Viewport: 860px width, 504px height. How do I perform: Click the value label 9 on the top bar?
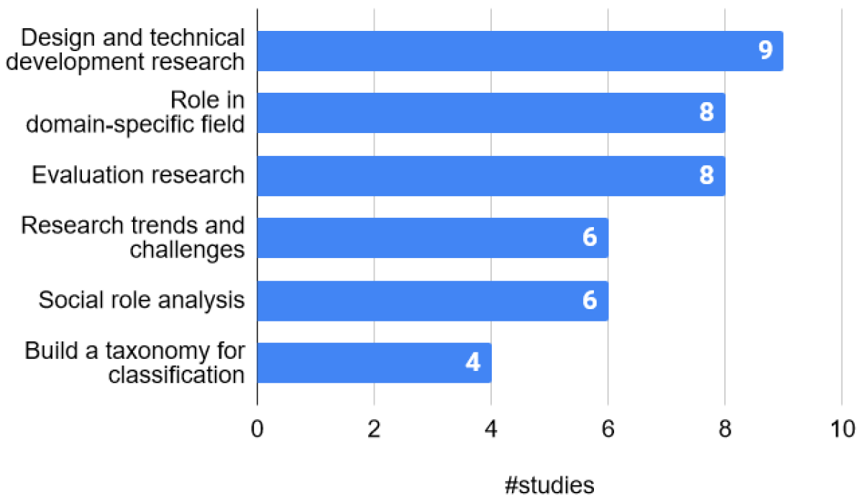coord(764,50)
